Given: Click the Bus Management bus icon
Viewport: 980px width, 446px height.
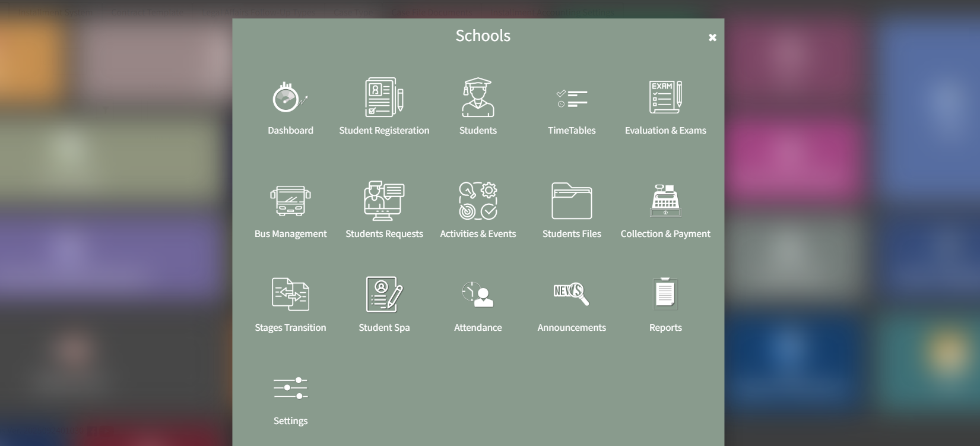Looking at the screenshot, I should pos(290,201).
